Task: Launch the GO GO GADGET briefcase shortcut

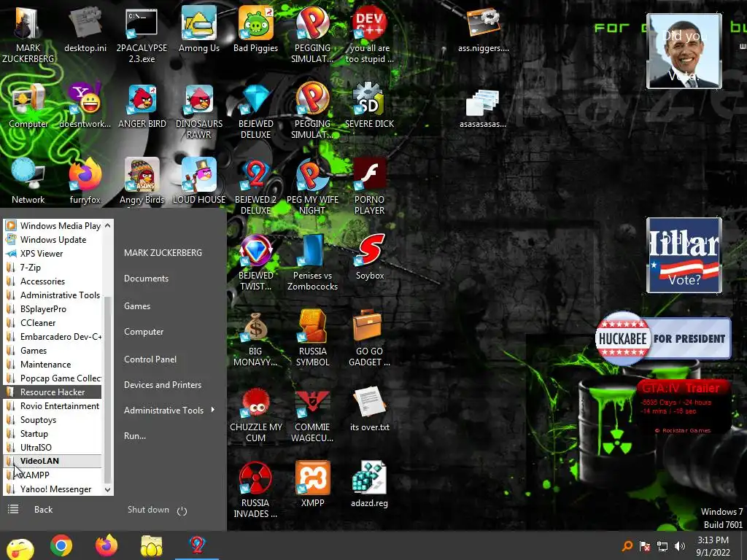Action: pos(369,338)
